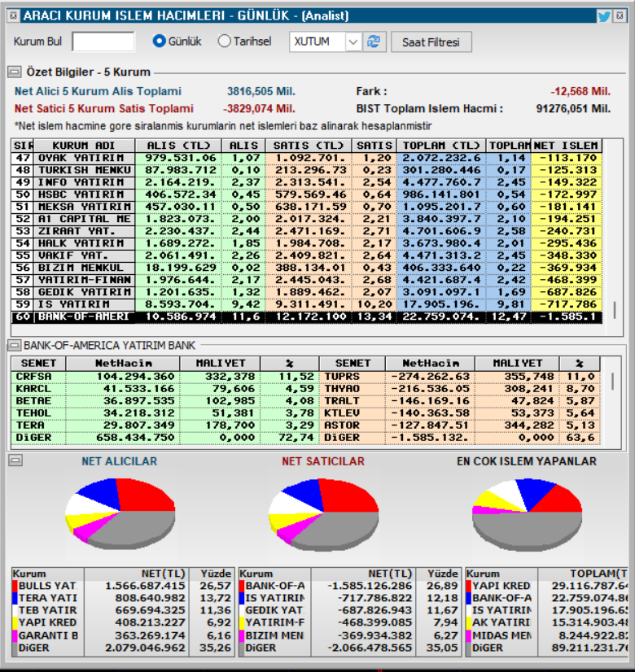The image size is (635, 672).
Task: Click the EN COK ISLEM YAPANLAR pie chart
Action: point(528,515)
